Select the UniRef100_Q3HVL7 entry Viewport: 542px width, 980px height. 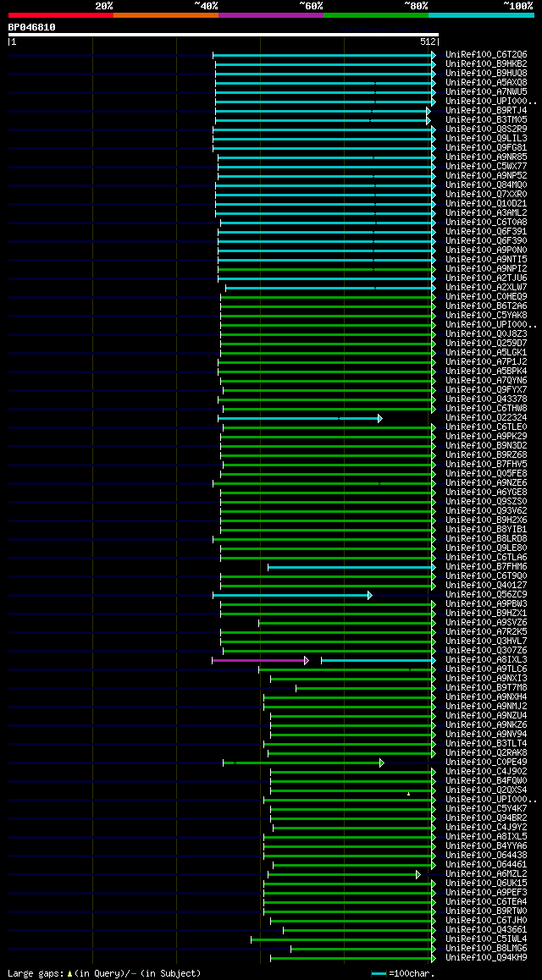[486, 641]
